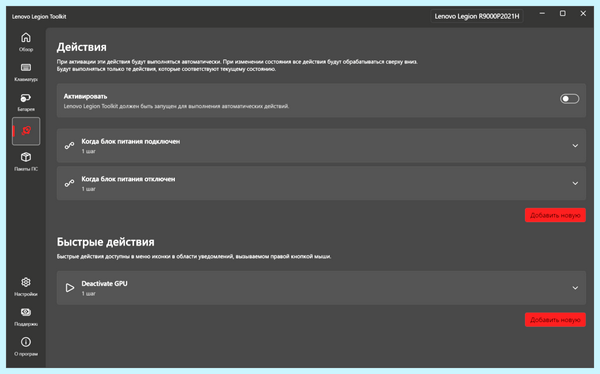Open the О программе info icon
Image resolution: width=600 pixels, height=374 pixels.
(x=26, y=342)
